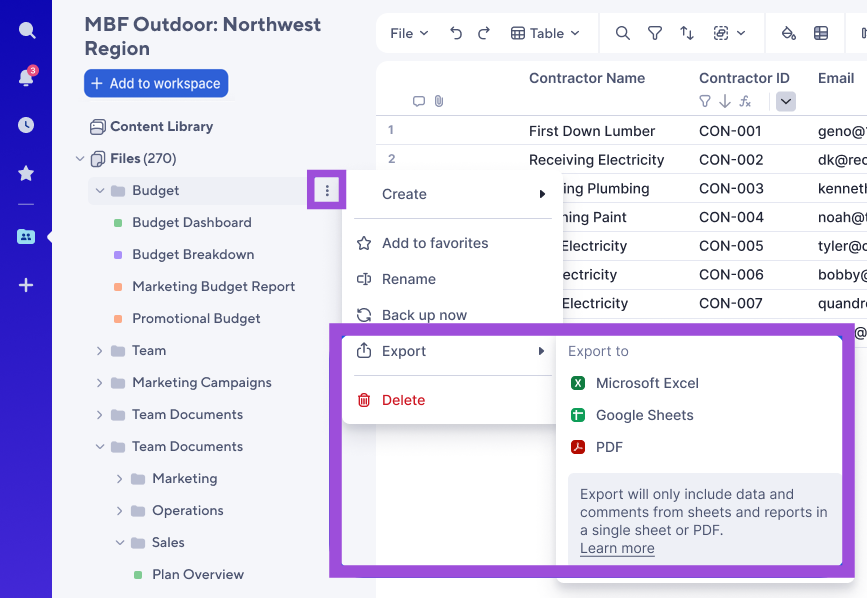Click the Contractor ID column chevron

point(786,101)
